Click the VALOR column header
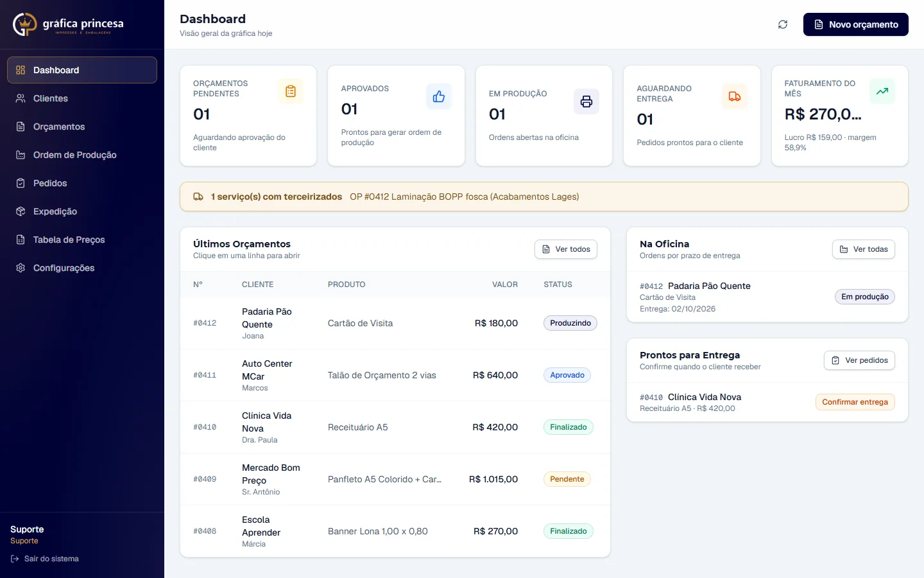The height and width of the screenshot is (578, 924). click(505, 285)
